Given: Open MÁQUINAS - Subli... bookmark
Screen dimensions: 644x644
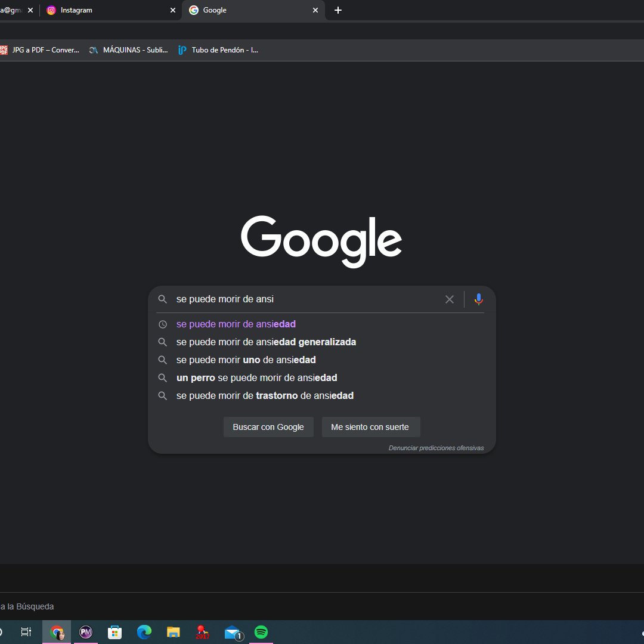Looking at the screenshot, I should 129,50.
